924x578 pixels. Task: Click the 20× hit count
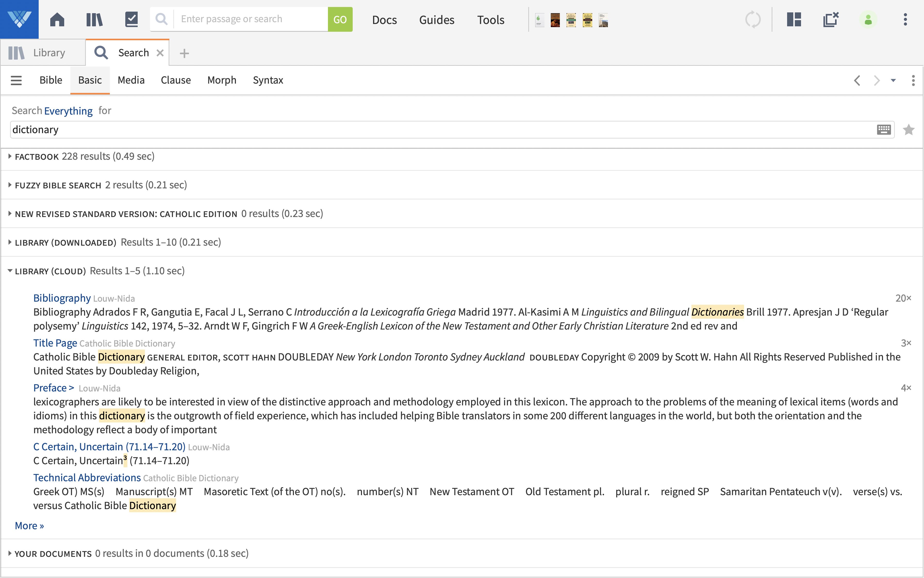903,298
